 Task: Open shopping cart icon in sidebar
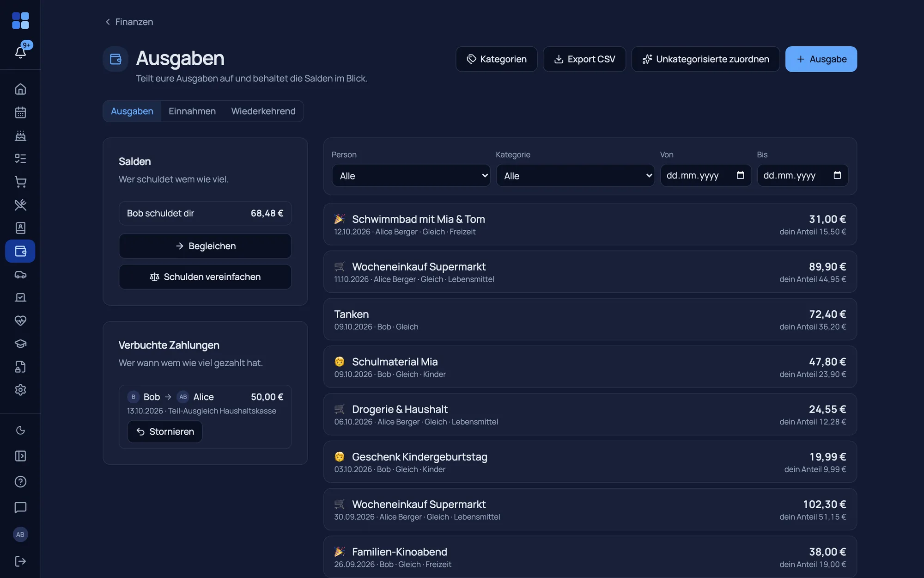pyautogui.click(x=20, y=182)
